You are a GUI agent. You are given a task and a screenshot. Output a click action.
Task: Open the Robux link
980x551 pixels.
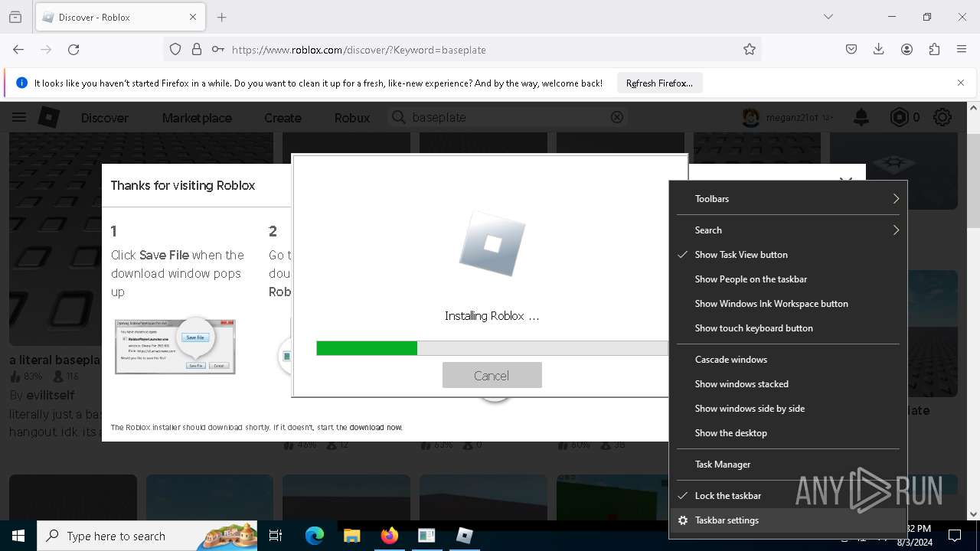pos(352,118)
